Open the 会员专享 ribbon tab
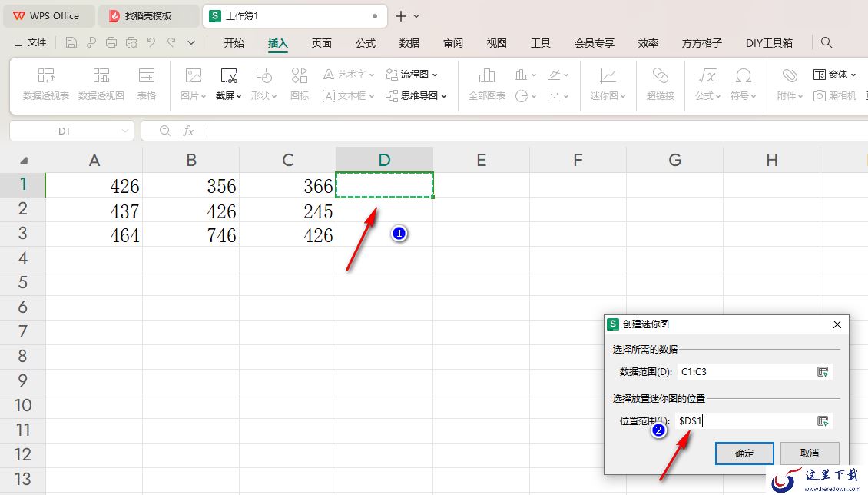This screenshot has width=868, height=495. pos(595,43)
